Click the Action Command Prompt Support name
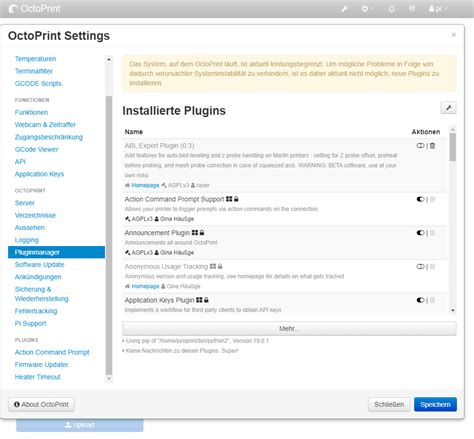Viewport: 474px width, 439px height. click(x=174, y=199)
